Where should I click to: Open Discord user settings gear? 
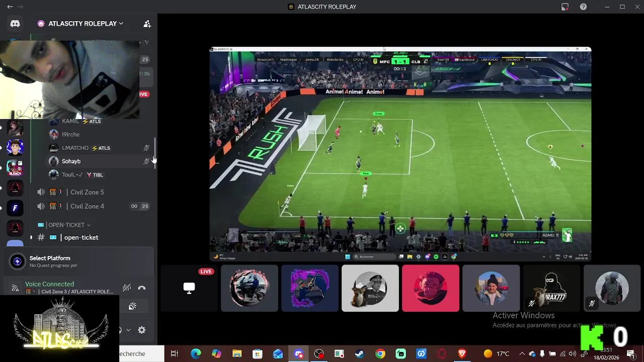[x=142, y=330]
